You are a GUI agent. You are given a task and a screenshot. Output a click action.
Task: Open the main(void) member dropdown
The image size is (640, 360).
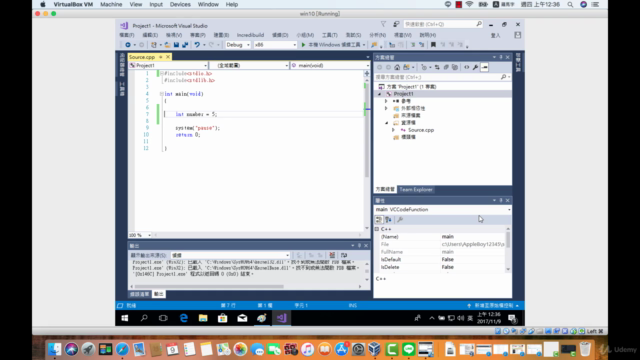point(330,65)
